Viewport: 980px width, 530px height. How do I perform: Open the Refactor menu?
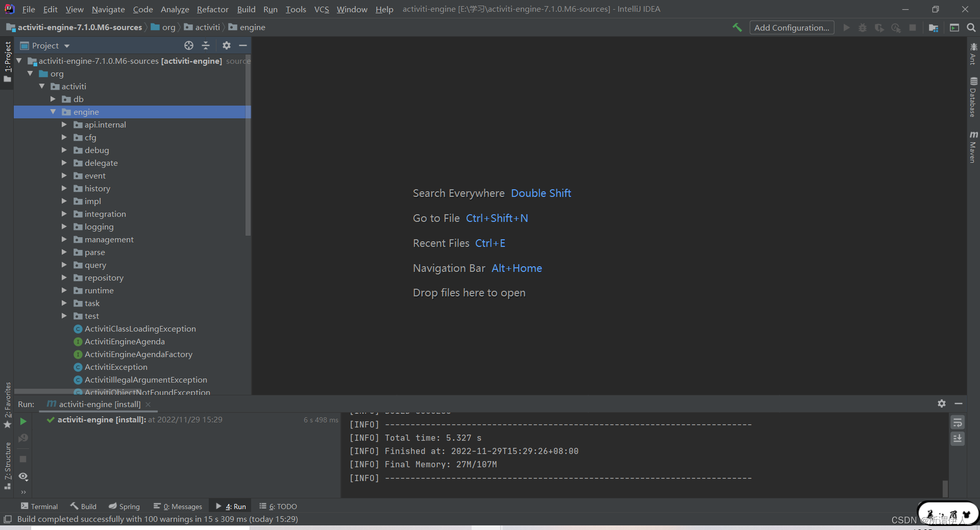pyautogui.click(x=212, y=9)
